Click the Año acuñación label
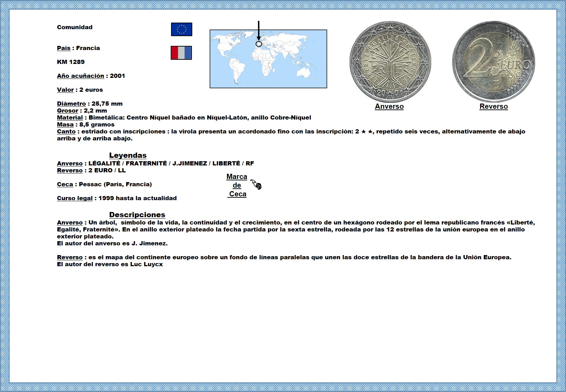 (81, 76)
